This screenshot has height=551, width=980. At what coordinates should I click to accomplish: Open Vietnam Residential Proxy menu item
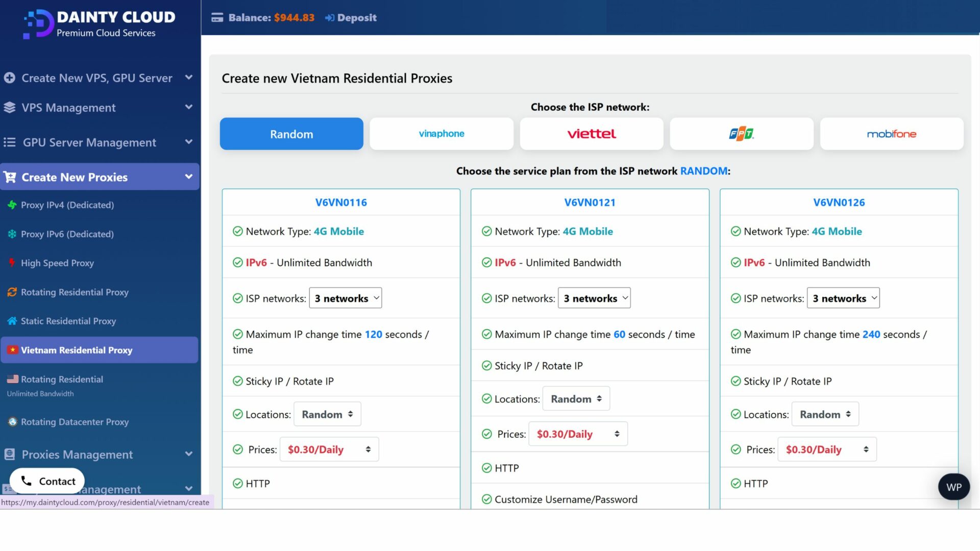coord(100,350)
